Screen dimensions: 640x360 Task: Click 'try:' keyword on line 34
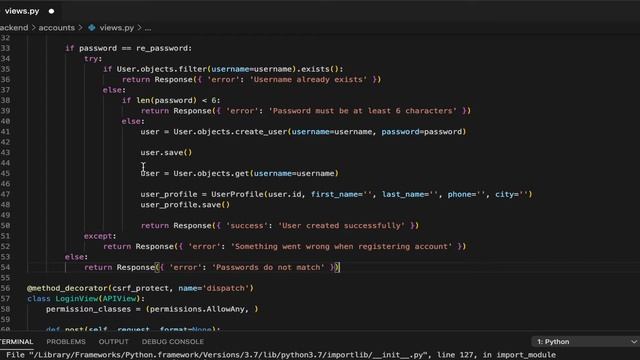click(x=93, y=59)
